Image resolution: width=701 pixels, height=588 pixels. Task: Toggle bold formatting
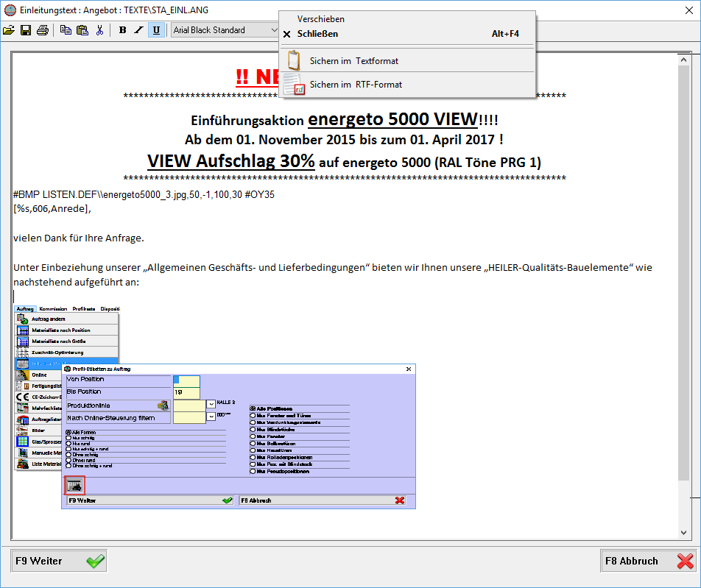122,30
